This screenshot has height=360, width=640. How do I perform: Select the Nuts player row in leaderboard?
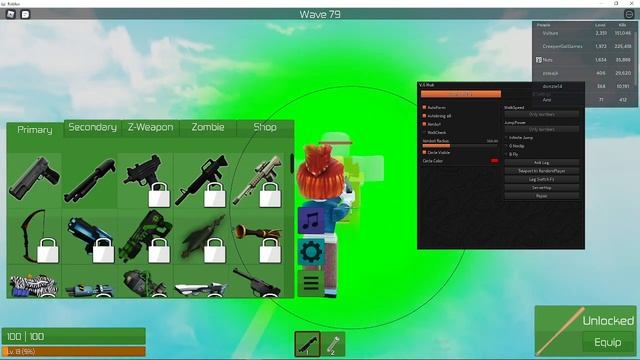point(584,60)
